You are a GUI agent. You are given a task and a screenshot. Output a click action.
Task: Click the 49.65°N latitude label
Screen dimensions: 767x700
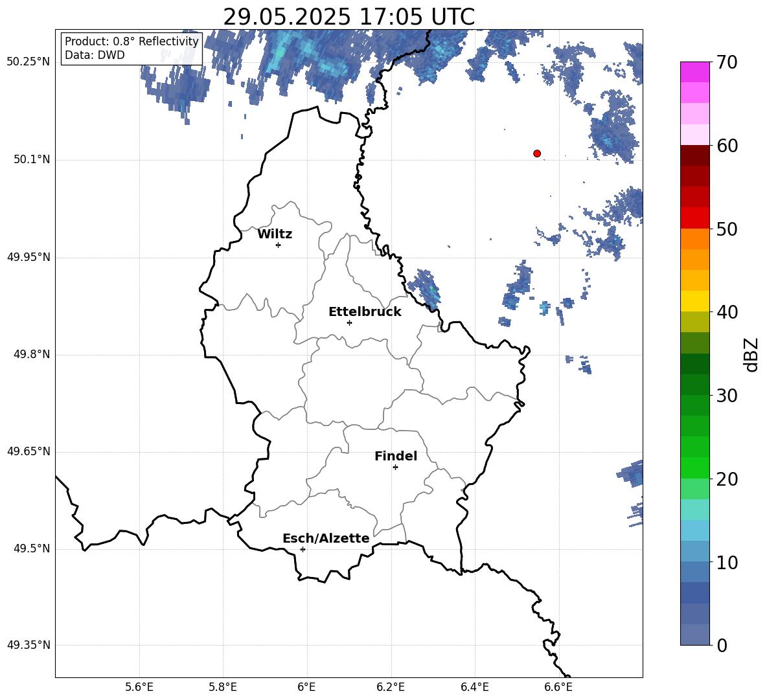pyautogui.click(x=28, y=451)
